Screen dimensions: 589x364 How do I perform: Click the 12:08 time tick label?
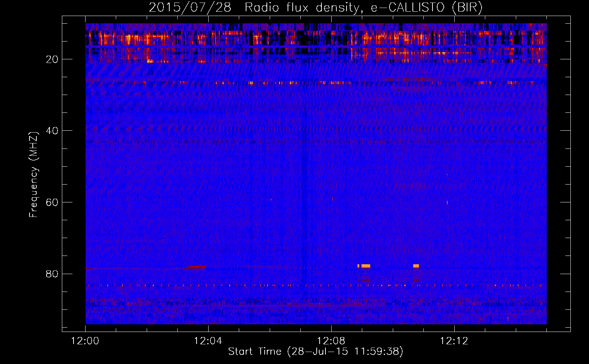(x=331, y=341)
